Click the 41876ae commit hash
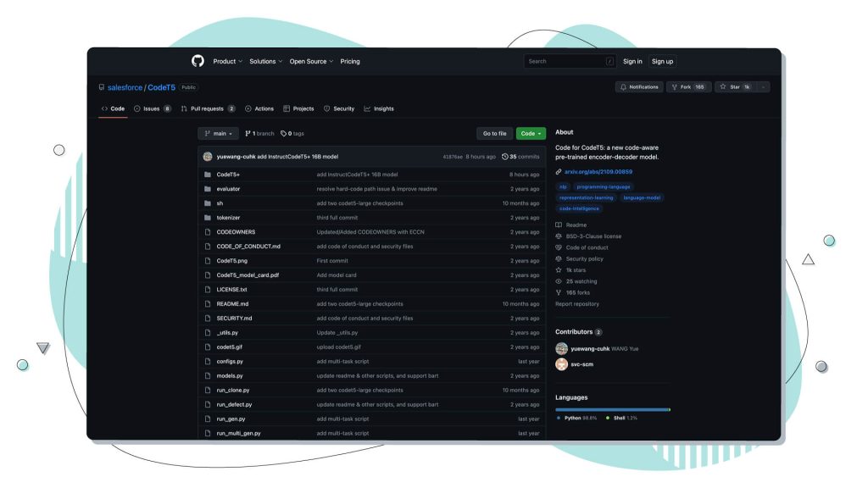The height and width of the screenshot is (488, 868). point(453,157)
